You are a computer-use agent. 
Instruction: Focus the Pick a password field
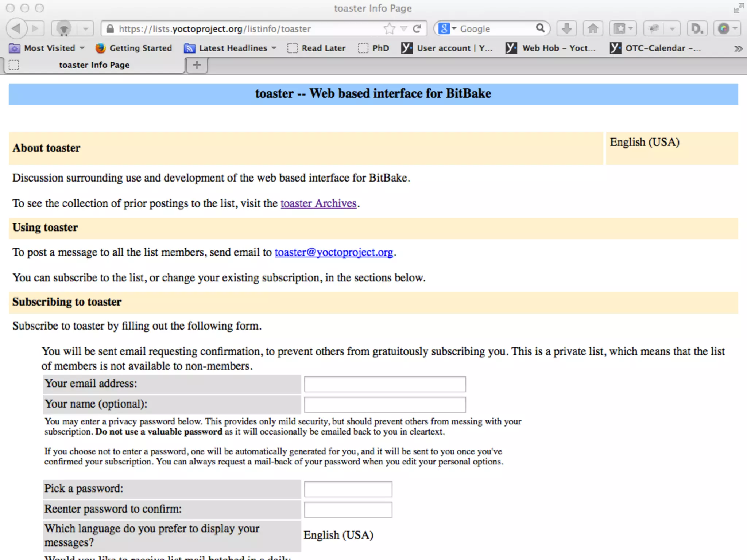point(348,489)
